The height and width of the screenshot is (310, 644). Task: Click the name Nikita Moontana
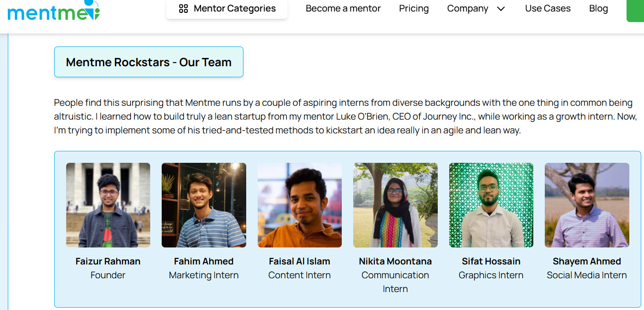[395, 261]
